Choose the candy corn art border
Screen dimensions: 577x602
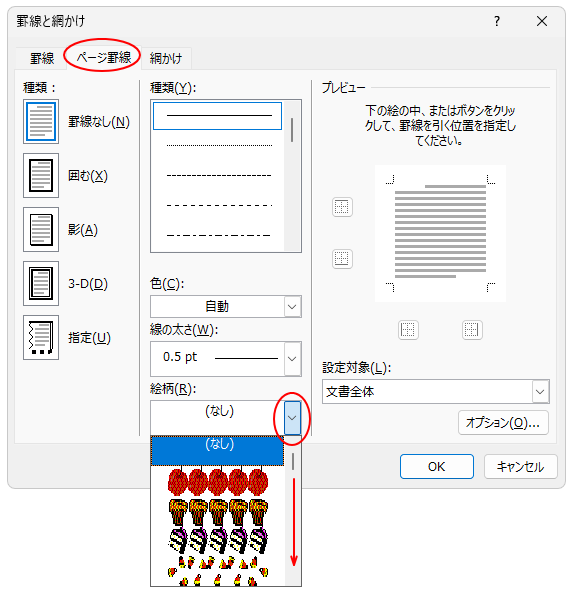[218, 571]
